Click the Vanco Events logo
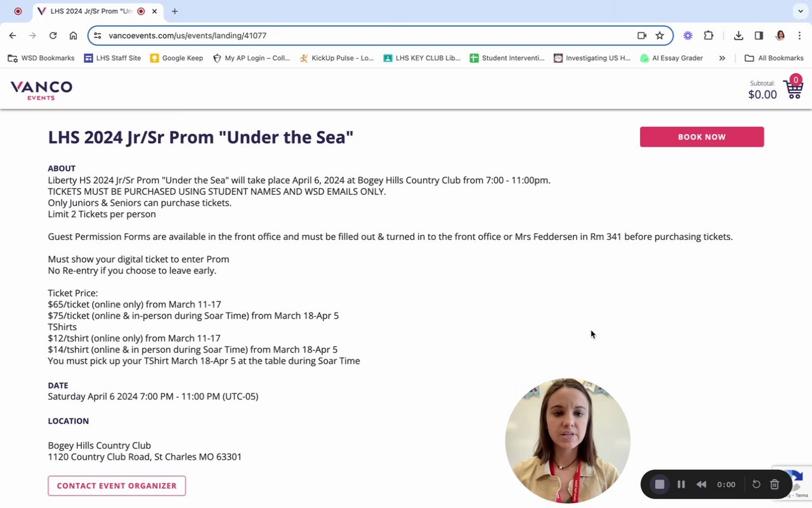This screenshot has width=812, height=508. point(41,90)
